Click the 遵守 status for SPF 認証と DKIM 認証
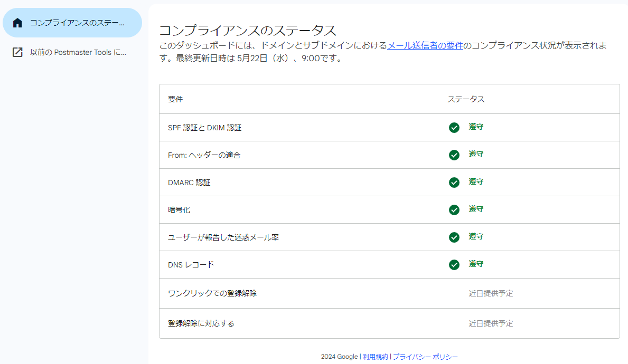 [x=476, y=127]
